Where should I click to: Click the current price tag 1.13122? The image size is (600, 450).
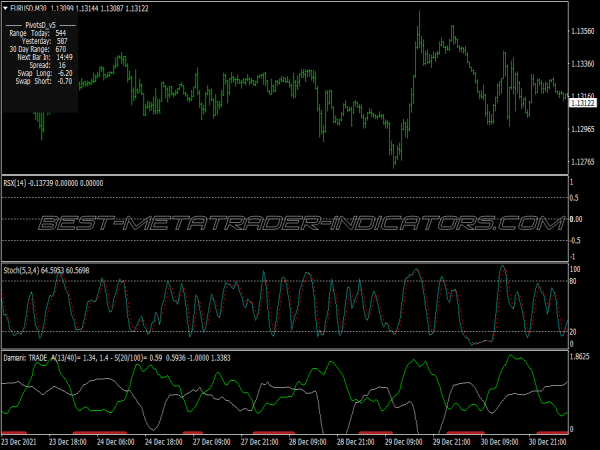tap(583, 103)
